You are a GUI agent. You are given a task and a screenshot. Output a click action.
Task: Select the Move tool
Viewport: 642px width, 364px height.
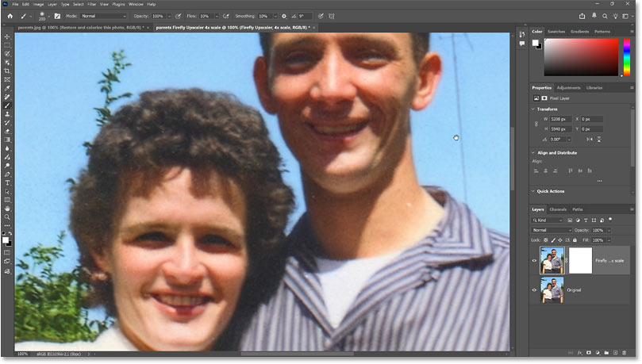(x=7, y=36)
